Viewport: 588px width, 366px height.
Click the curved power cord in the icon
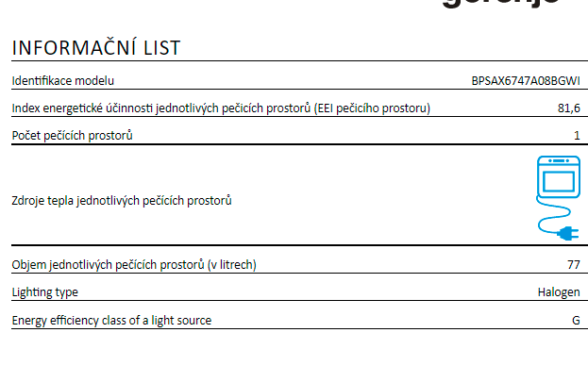coord(553,215)
